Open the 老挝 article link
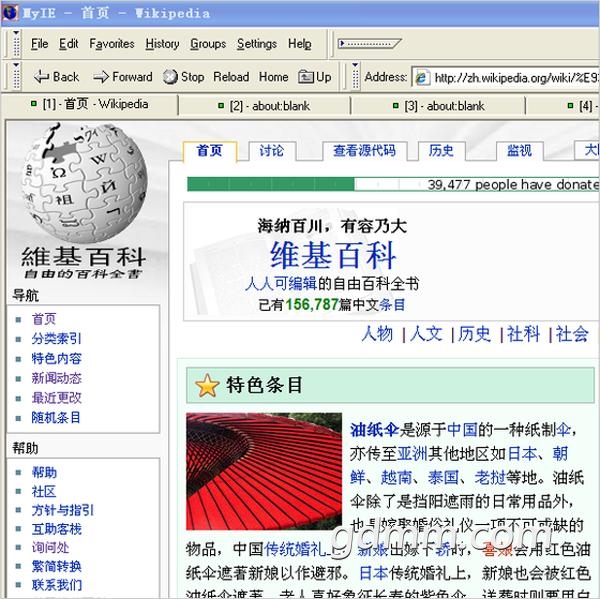The height and width of the screenshot is (599, 600). pyautogui.click(x=490, y=478)
